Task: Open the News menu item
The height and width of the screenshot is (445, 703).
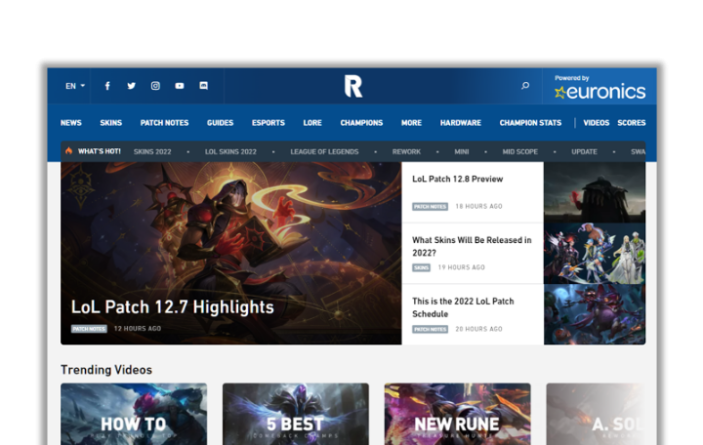Action: 71,123
